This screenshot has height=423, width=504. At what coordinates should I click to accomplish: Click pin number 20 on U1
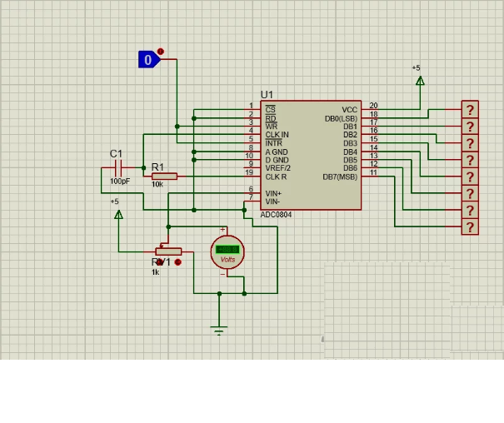click(x=373, y=106)
